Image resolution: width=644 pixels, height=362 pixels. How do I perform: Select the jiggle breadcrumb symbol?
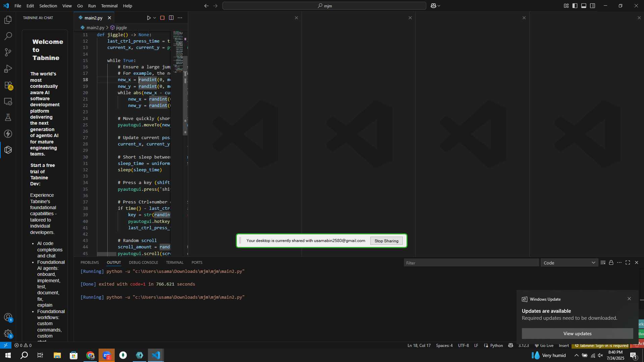point(119,27)
